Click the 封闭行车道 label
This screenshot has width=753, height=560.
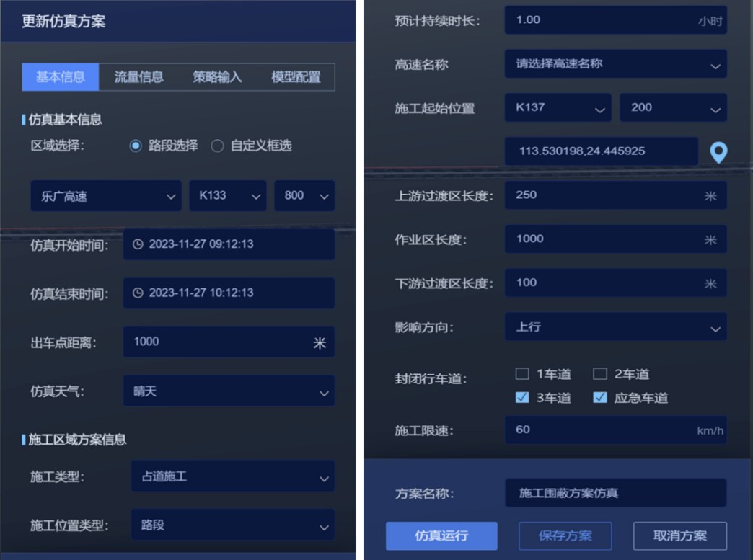point(431,378)
